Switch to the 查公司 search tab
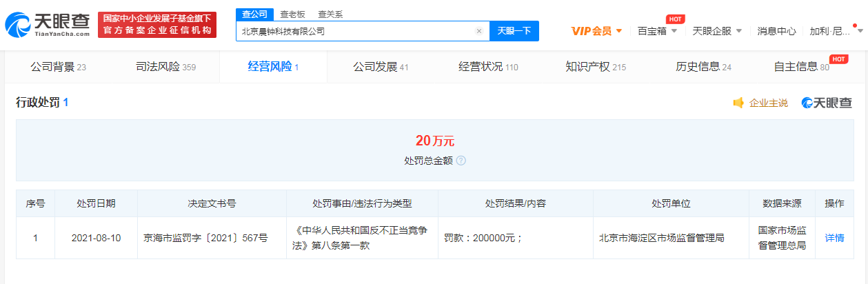The height and width of the screenshot is (284, 868). (x=254, y=14)
